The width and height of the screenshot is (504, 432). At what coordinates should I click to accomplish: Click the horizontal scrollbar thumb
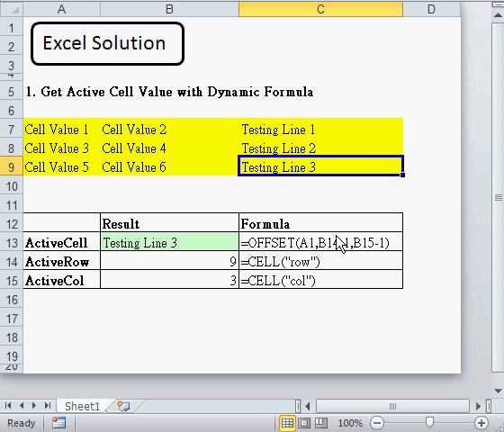click(392, 406)
